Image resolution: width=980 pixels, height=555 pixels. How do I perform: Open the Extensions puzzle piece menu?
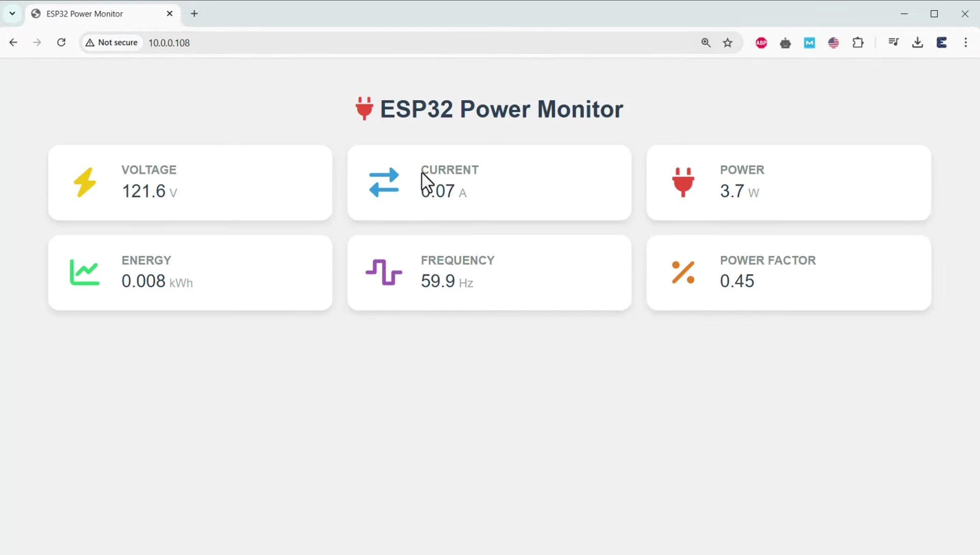click(858, 43)
